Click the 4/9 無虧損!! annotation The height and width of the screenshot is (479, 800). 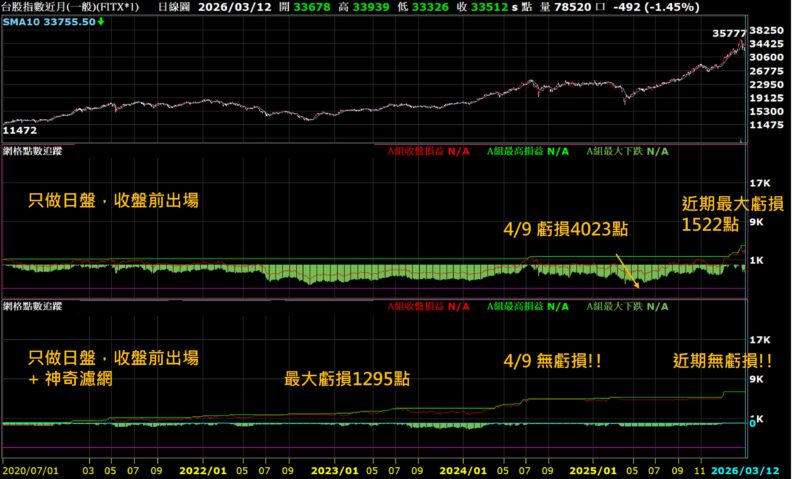[x=553, y=361]
